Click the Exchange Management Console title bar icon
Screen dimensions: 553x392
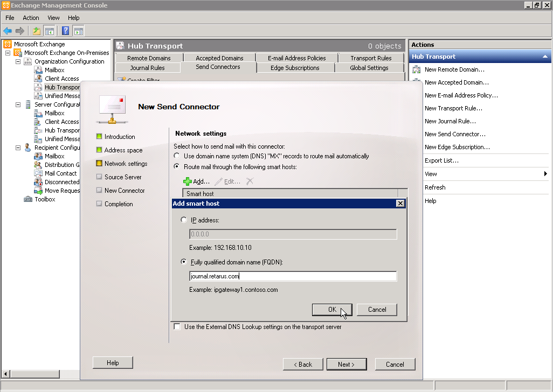coord(5,5)
